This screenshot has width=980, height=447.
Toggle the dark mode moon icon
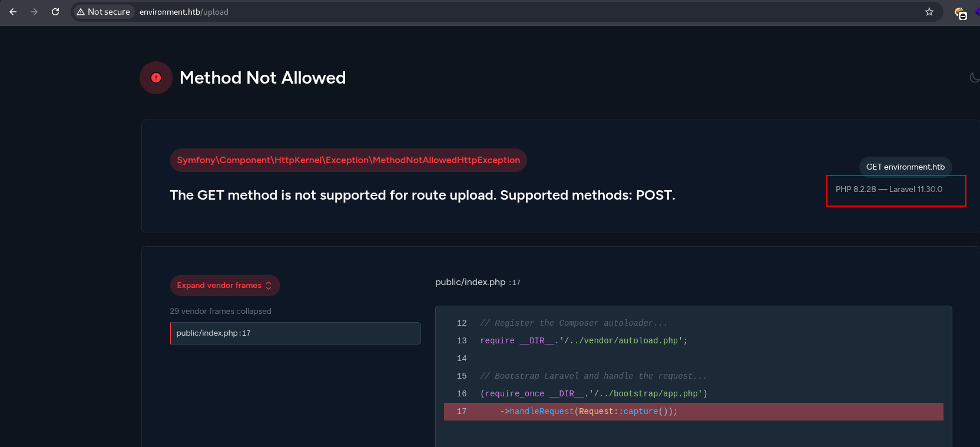tap(974, 77)
